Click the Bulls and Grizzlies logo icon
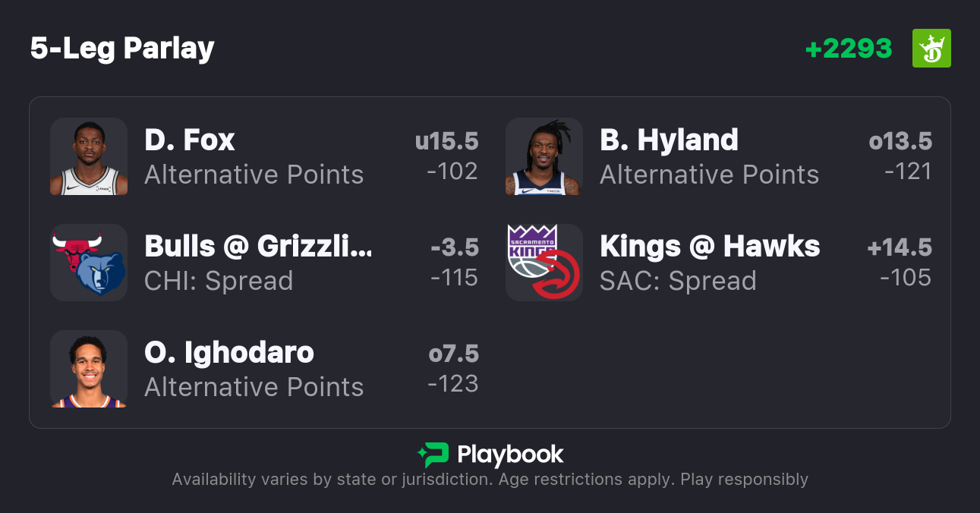Image resolution: width=980 pixels, height=513 pixels. click(89, 263)
